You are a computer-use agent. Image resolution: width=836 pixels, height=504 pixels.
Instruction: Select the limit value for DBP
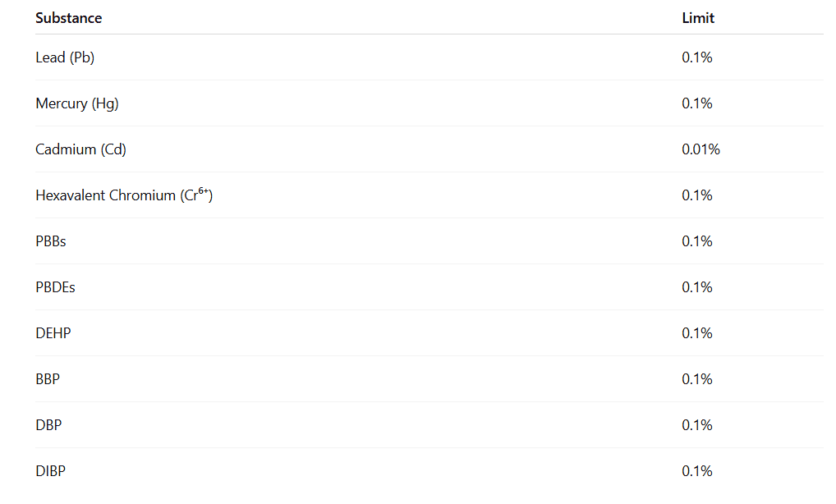tap(697, 425)
